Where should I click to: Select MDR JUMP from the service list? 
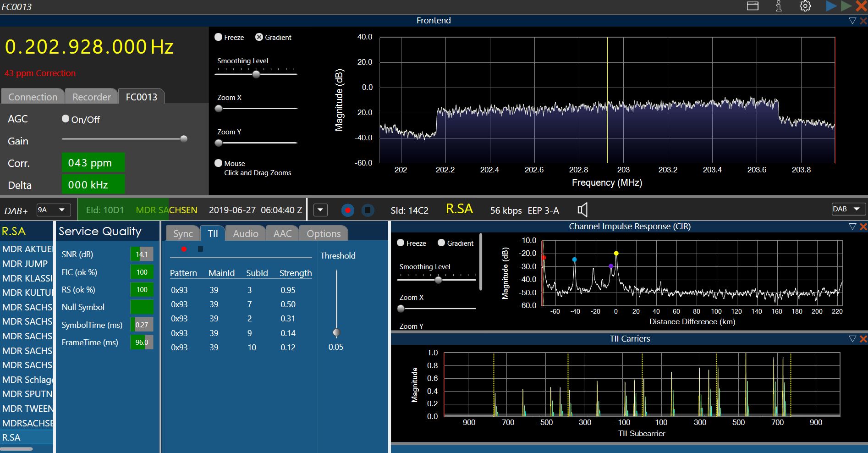(x=25, y=264)
